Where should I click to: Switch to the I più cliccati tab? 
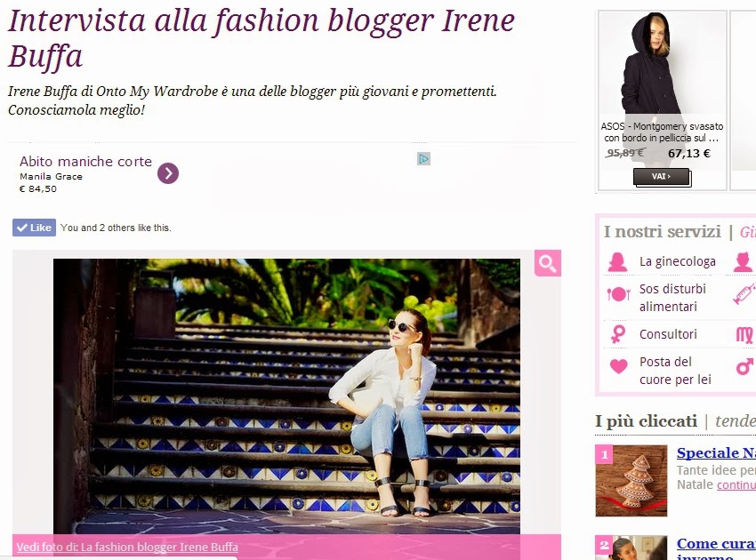[646, 421]
